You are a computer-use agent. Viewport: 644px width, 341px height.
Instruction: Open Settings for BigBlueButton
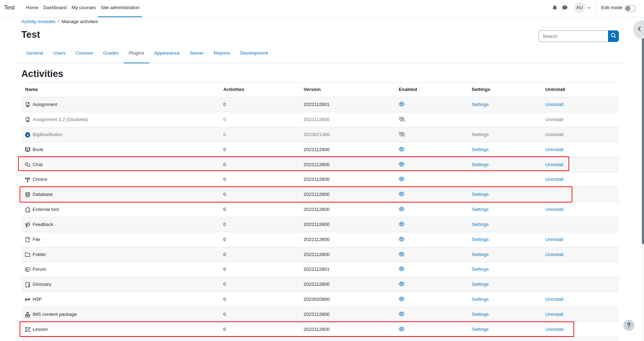tap(480, 135)
